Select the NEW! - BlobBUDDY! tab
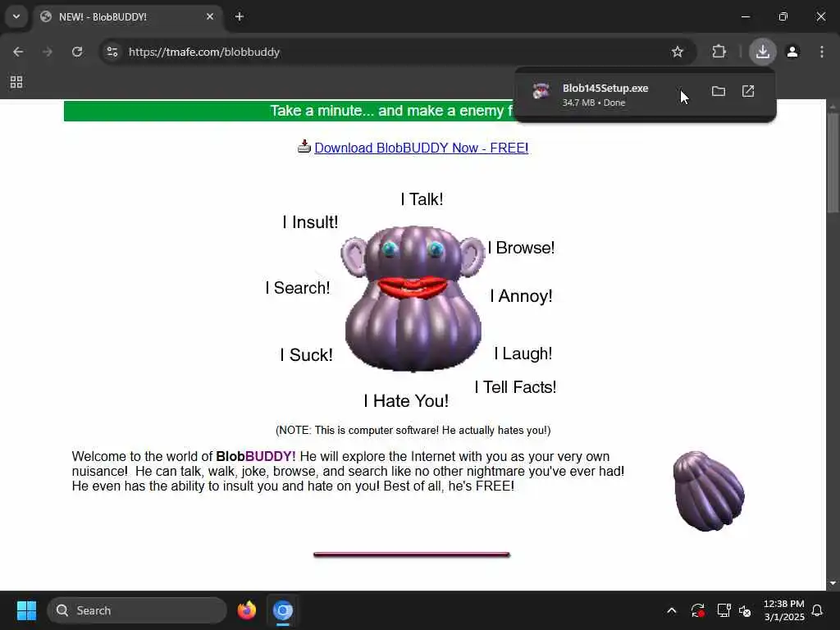The height and width of the screenshot is (630, 840). point(127,17)
